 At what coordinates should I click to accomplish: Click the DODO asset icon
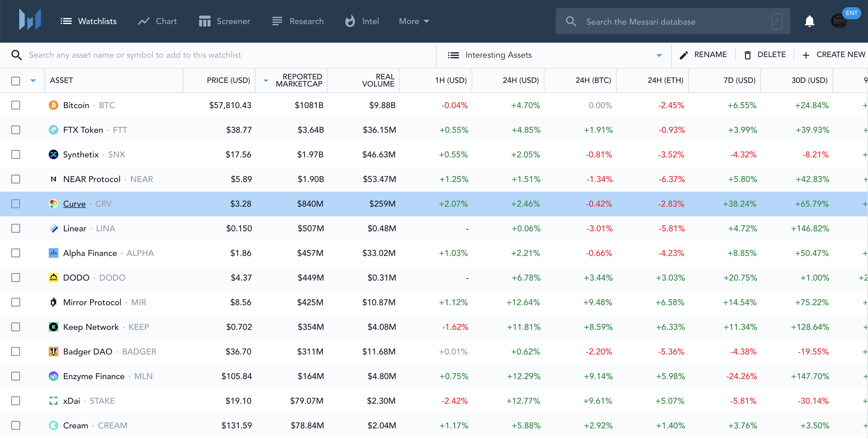click(x=53, y=278)
